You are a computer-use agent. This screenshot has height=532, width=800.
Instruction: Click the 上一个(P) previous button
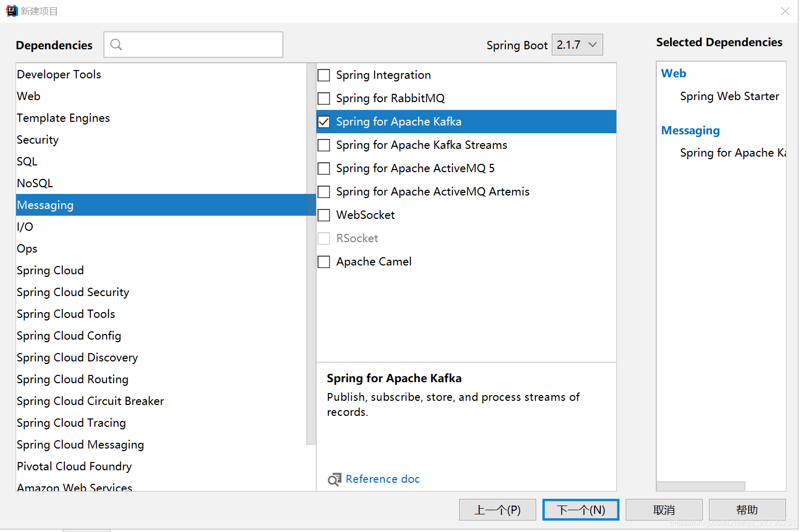click(x=498, y=510)
